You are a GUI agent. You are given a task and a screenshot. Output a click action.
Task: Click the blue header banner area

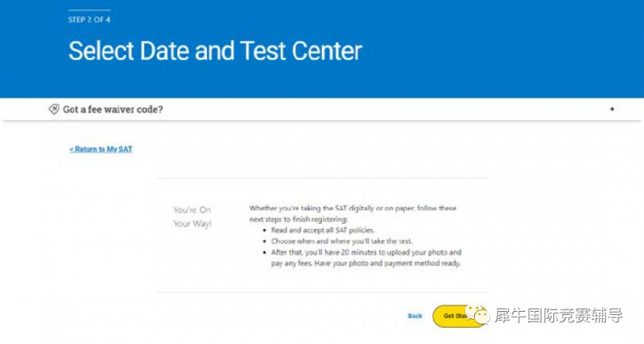[x=322, y=49]
